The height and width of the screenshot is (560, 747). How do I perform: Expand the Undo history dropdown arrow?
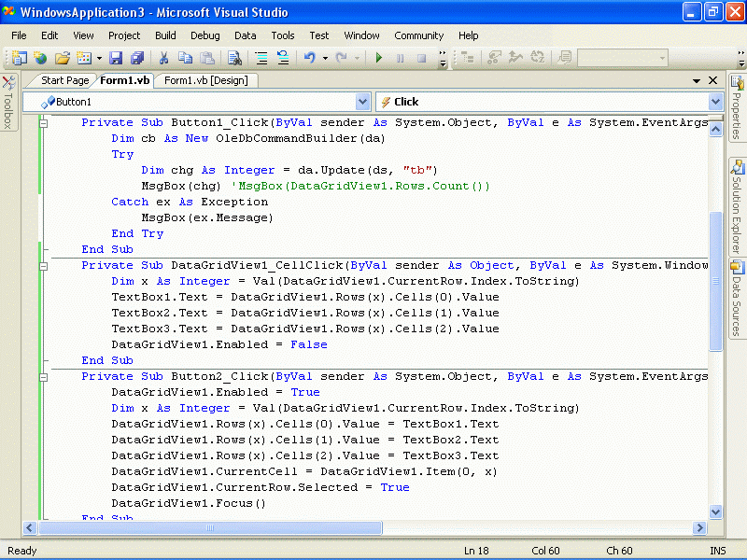(x=325, y=58)
